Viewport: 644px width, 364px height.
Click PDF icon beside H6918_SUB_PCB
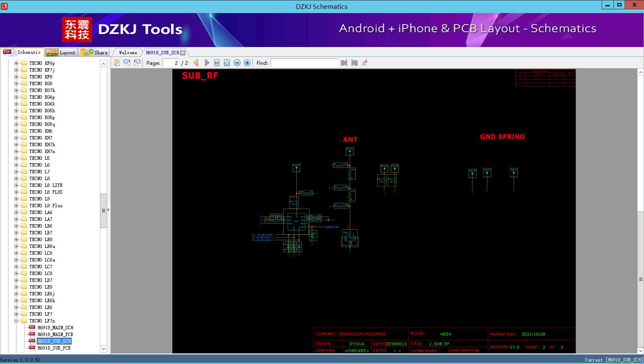(x=32, y=348)
